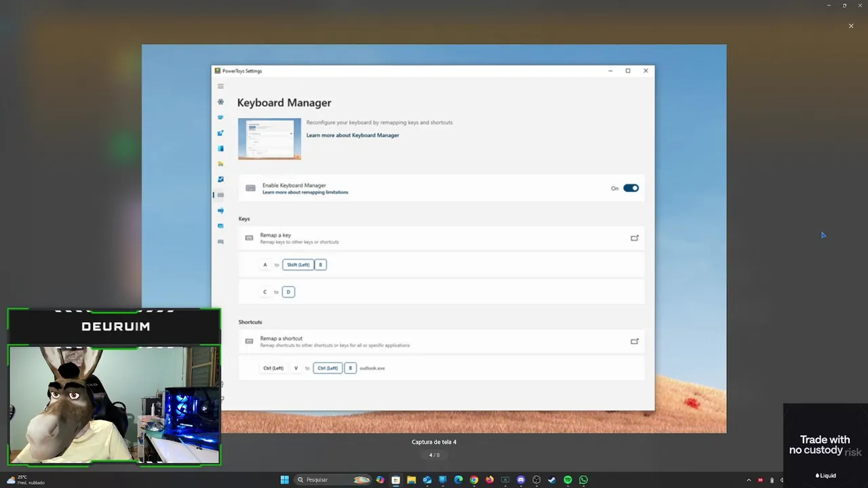Screen dimensions: 868x488
Task: Follow Learn more about Keyboard Manager link
Action: [353, 136]
